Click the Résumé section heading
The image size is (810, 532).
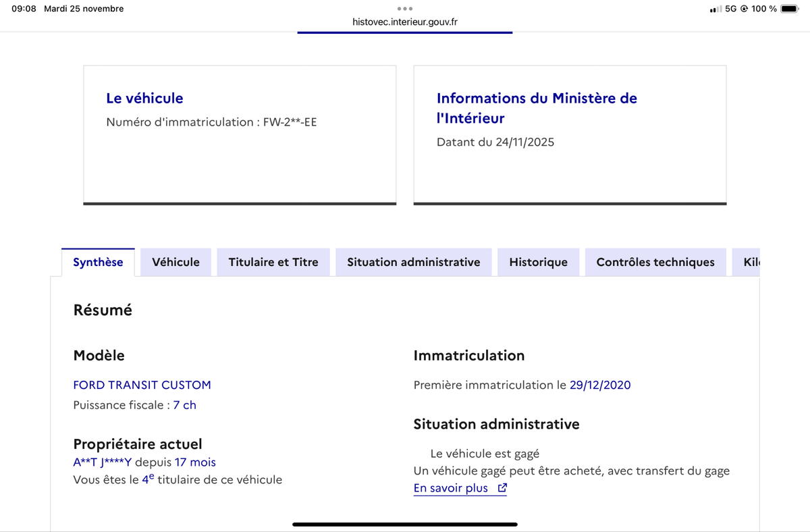[x=103, y=310]
